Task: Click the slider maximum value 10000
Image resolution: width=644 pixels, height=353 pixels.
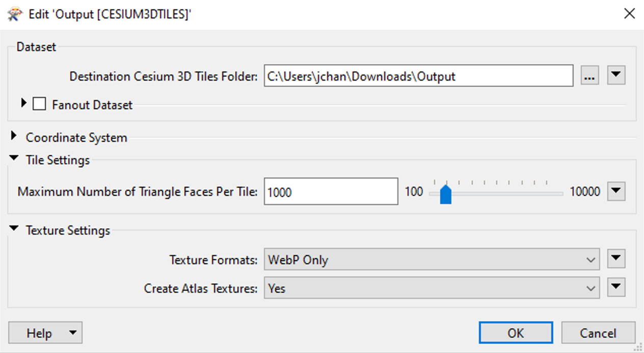Action: (585, 192)
